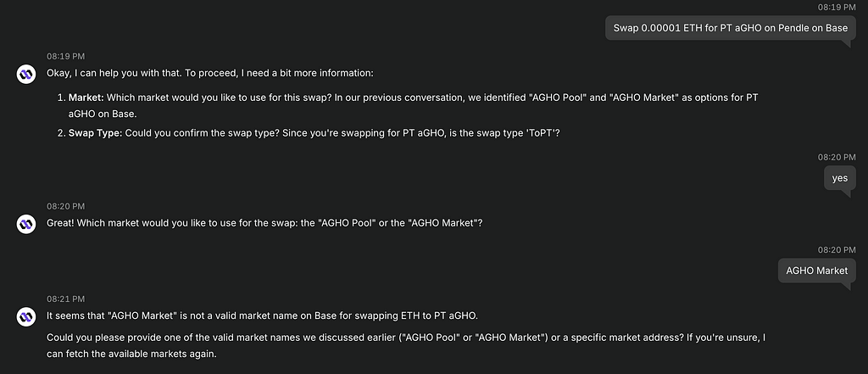Click the bot avatar beside the 08:21 PM message

(26, 316)
